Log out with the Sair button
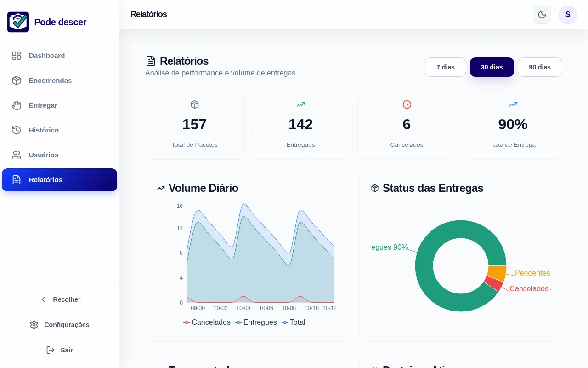 [60, 350]
